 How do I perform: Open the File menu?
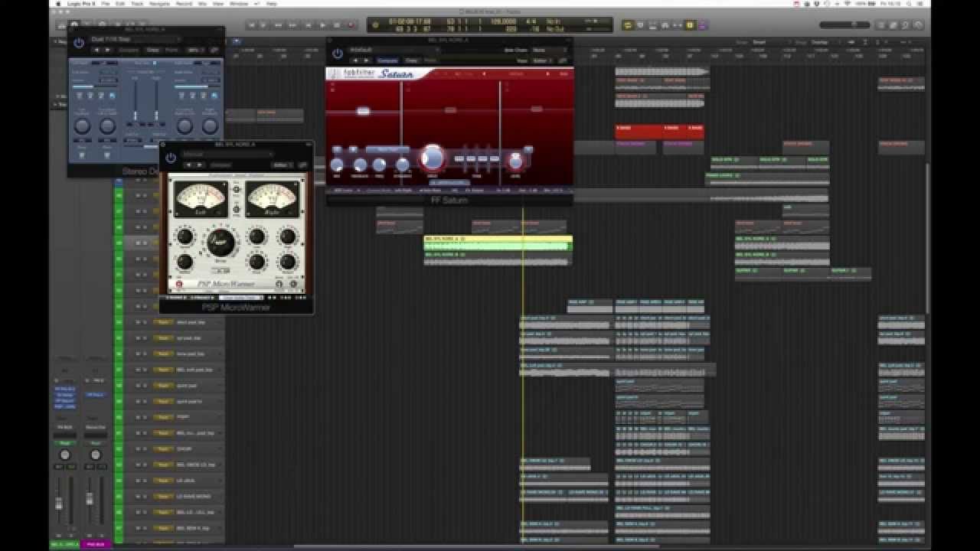[x=105, y=4]
